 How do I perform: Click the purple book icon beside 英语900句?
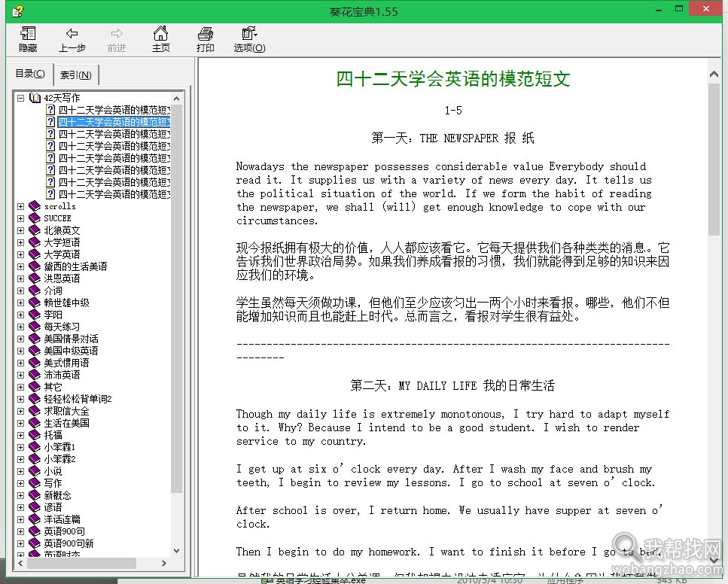tap(35, 531)
